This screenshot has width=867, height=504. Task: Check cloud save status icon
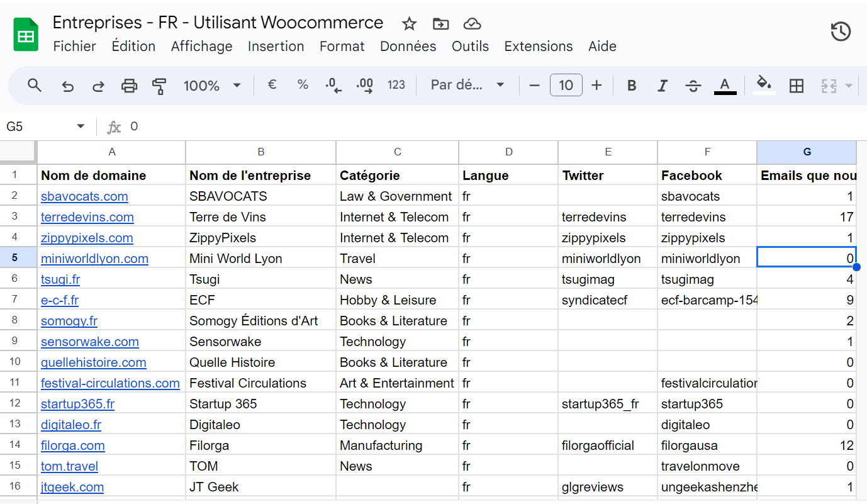(x=472, y=24)
